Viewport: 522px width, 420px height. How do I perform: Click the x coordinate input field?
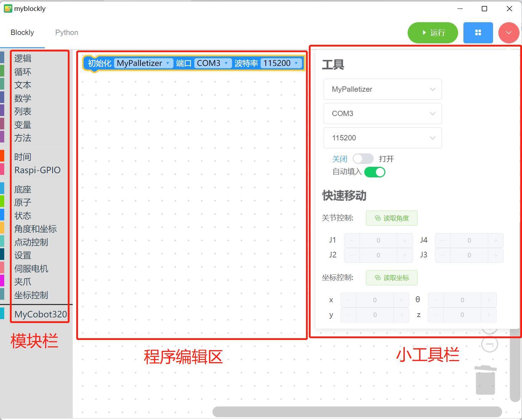point(374,300)
